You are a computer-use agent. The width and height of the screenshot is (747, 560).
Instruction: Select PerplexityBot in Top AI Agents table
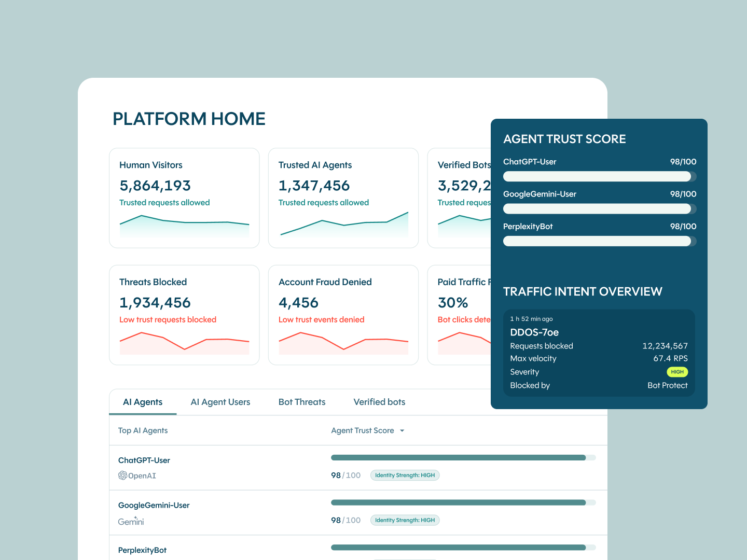142,550
